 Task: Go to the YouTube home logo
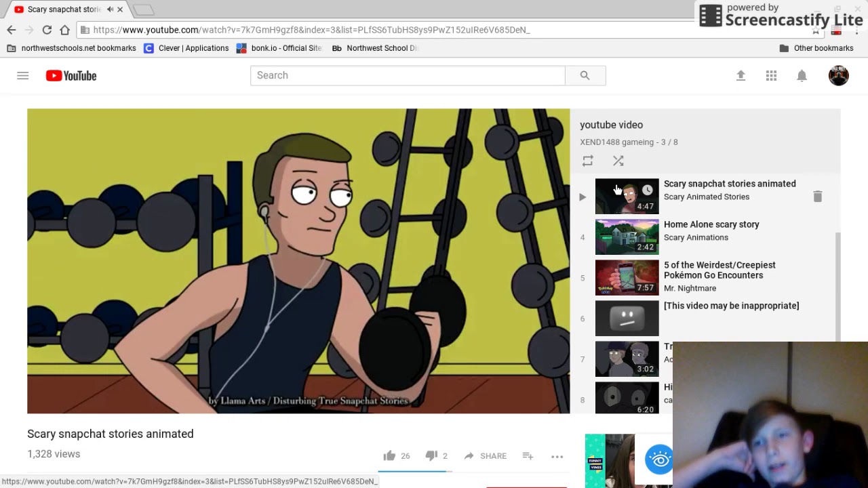pyautogui.click(x=71, y=76)
